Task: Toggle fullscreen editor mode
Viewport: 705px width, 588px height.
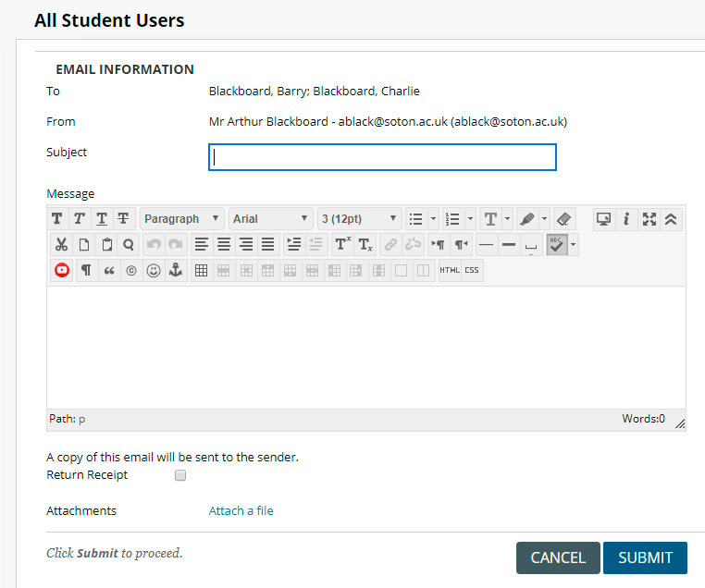Action: pos(649,219)
